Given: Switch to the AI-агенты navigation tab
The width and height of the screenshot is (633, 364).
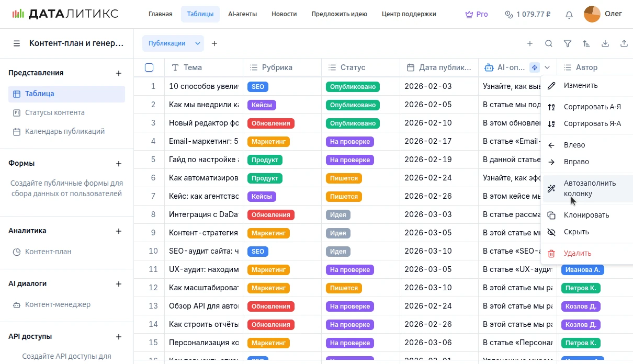Looking at the screenshot, I should [x=242, y=14].
